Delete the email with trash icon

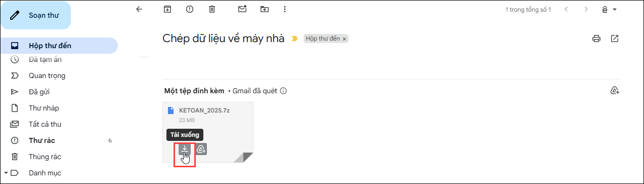pos(212,9)
